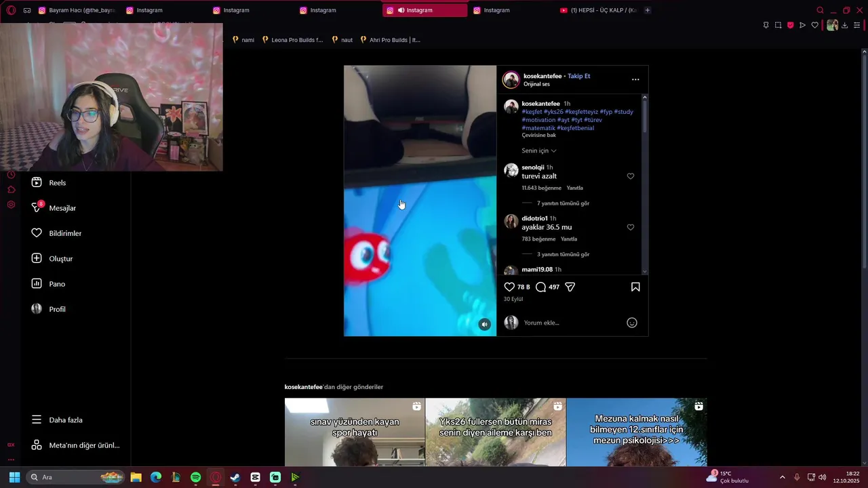Like didotrio1's comment
868x488 pixels.
tap(631, 227)
